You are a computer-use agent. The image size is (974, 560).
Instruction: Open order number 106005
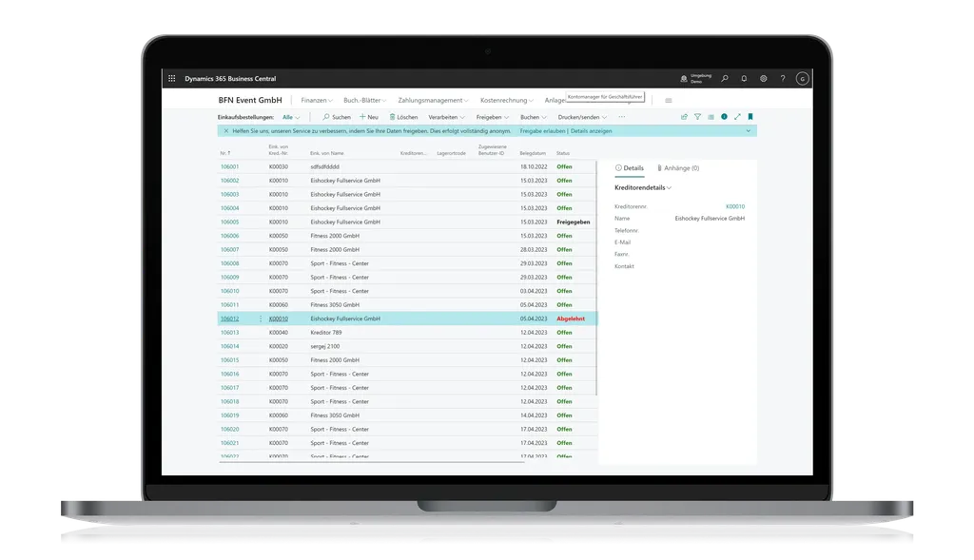pyautogui.click(x=229, y=222)
